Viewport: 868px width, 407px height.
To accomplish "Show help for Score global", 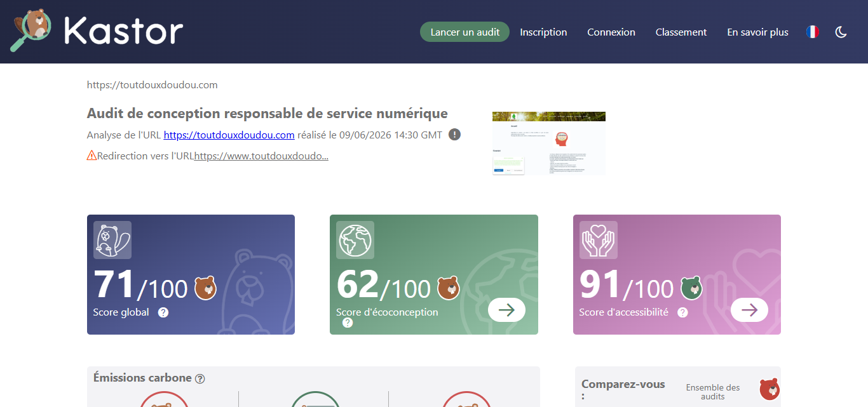I will [163, 312].
